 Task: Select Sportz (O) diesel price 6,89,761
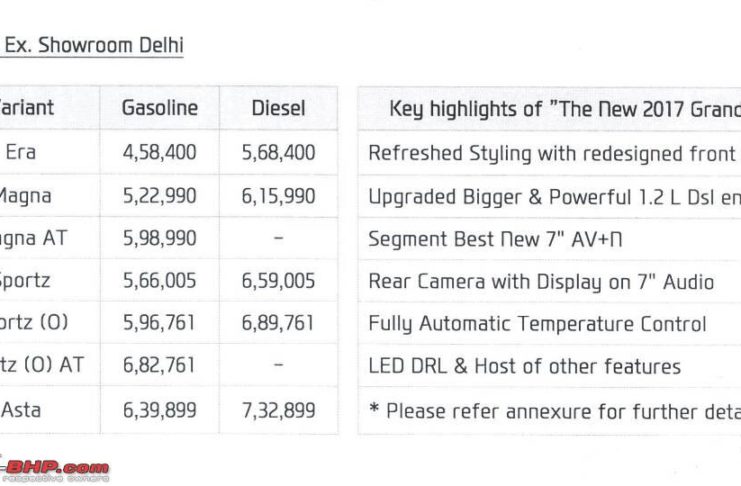click(278, 324)
